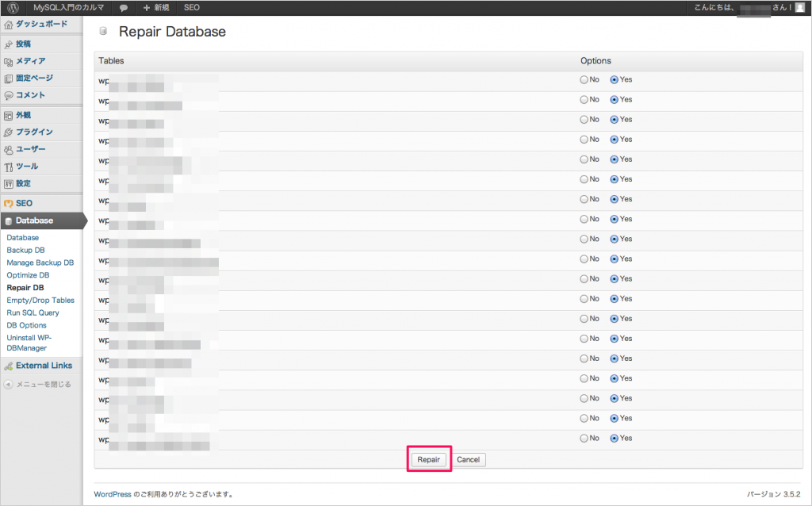This screenshot has height=506, width=812.
Task: Click the プラグイン plug icon
Action: point(8,132)
